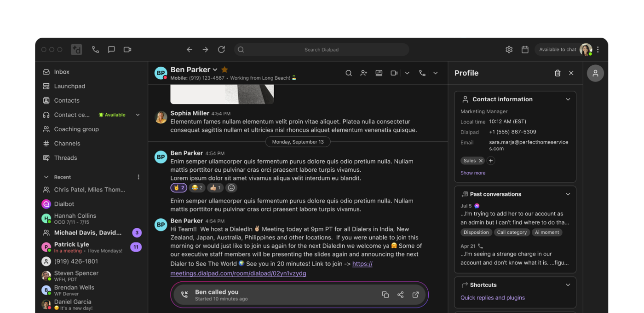Open Quick replies and plugins link
The width and height of the screenshot is (644, 313).
click(493, 298)
